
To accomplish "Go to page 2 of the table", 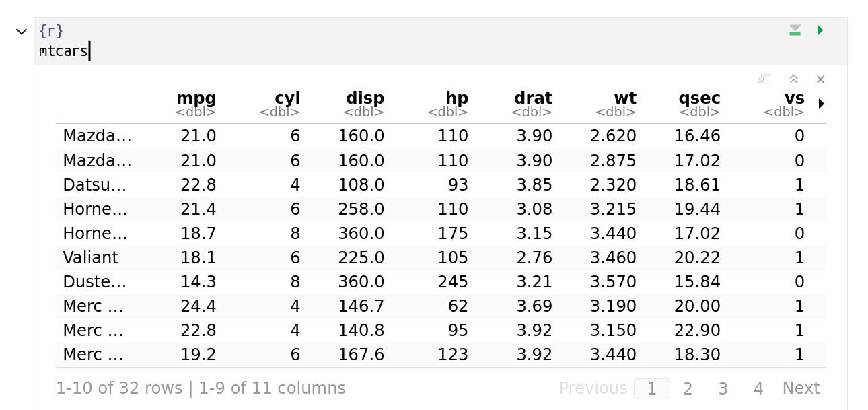I will point(688,388).
